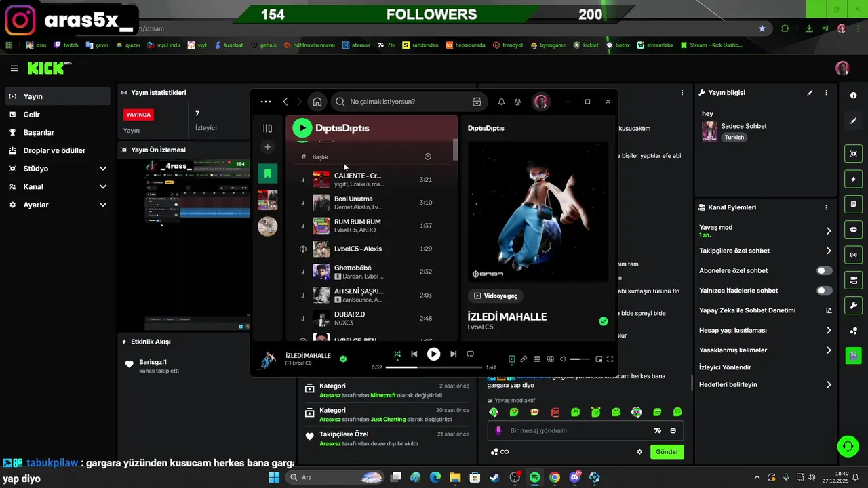Enter Spotify full screen mode
Image resolution: width=868 pixels, height=488 pixels.
[x=610, y=359]
